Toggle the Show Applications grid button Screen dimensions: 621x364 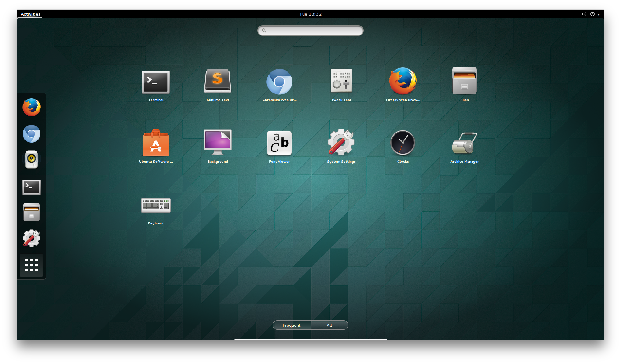coord(31,265)
